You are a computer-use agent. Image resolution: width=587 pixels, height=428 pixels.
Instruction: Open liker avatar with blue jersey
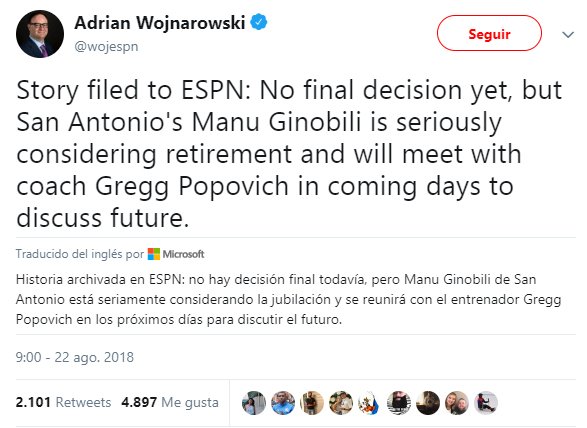click(283, 403)
